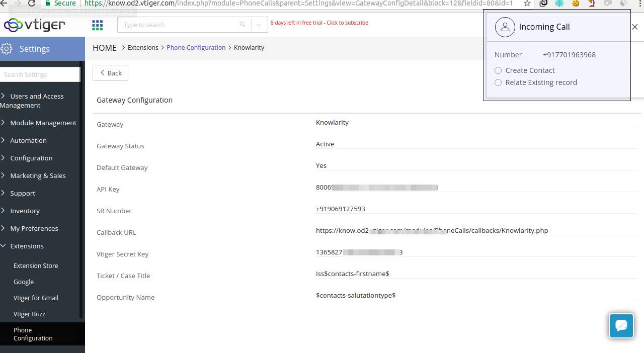Click the $contacts-salutationtype$ opportunity name value

356,295
